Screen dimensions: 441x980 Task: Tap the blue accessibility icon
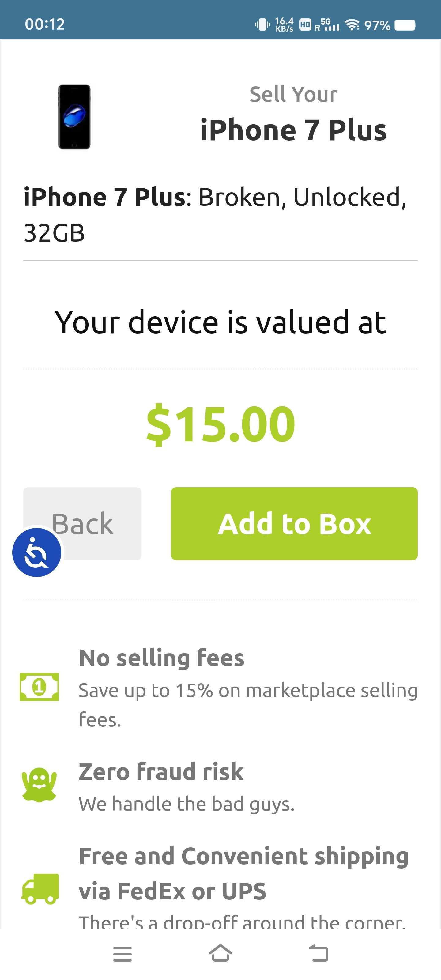click(x=36, y=552)
